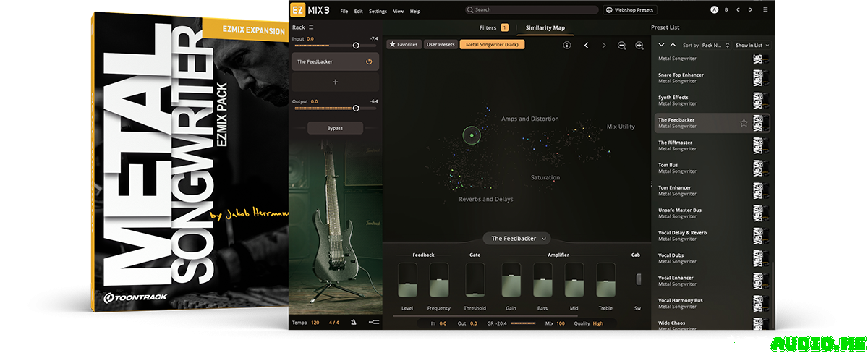868x353 pixels.
Task: Toggle power for The Feedbacker rack module
Action: pyautogui.click(x=369, y=62)
